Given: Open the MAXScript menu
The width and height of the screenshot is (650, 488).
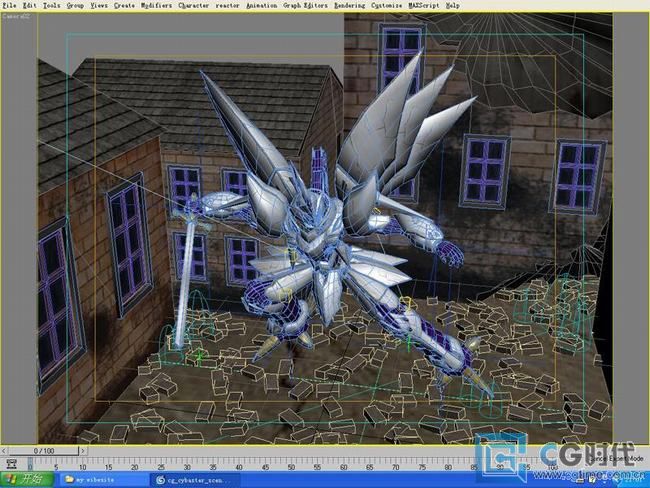Looking at the screenshot, I should 424,5.
